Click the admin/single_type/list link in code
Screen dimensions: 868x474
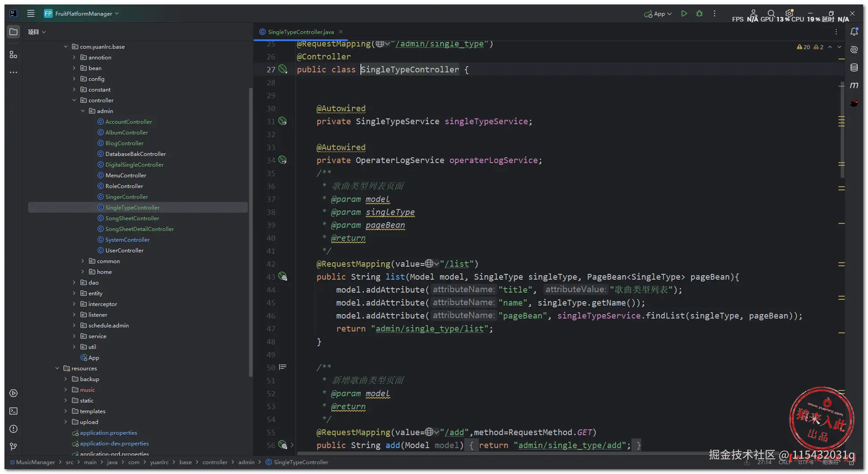(x=429, y=329)
